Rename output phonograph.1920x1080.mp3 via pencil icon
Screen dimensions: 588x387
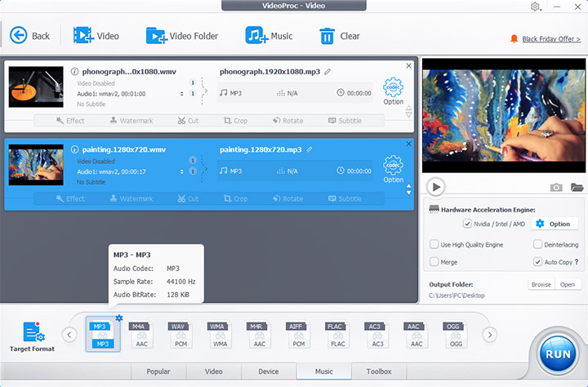(x=327, y=71)
